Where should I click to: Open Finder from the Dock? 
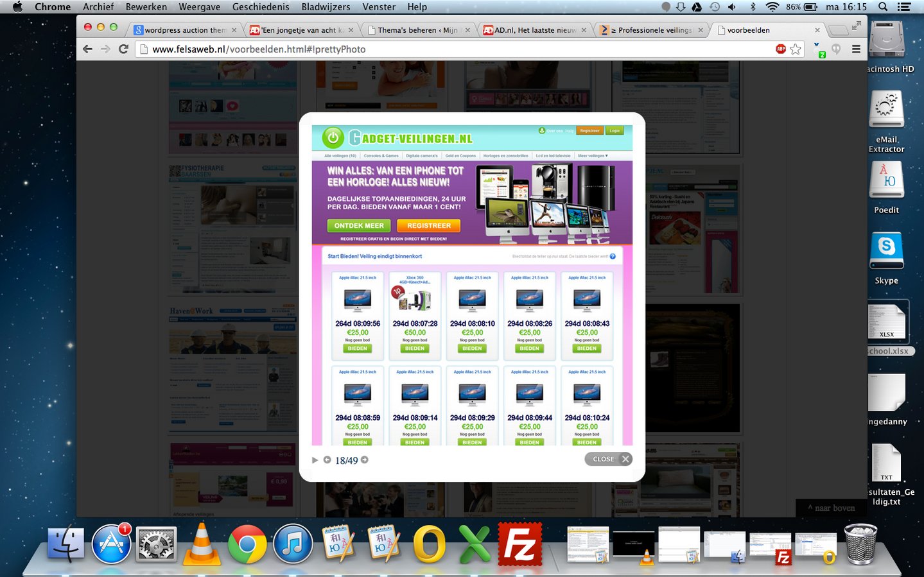click(66, 543)
